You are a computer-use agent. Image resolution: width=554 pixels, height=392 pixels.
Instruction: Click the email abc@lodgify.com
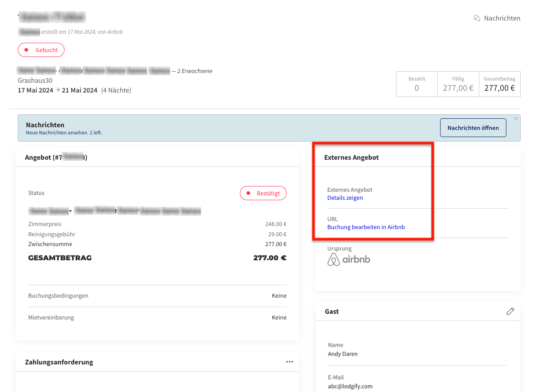pos(350,386)
